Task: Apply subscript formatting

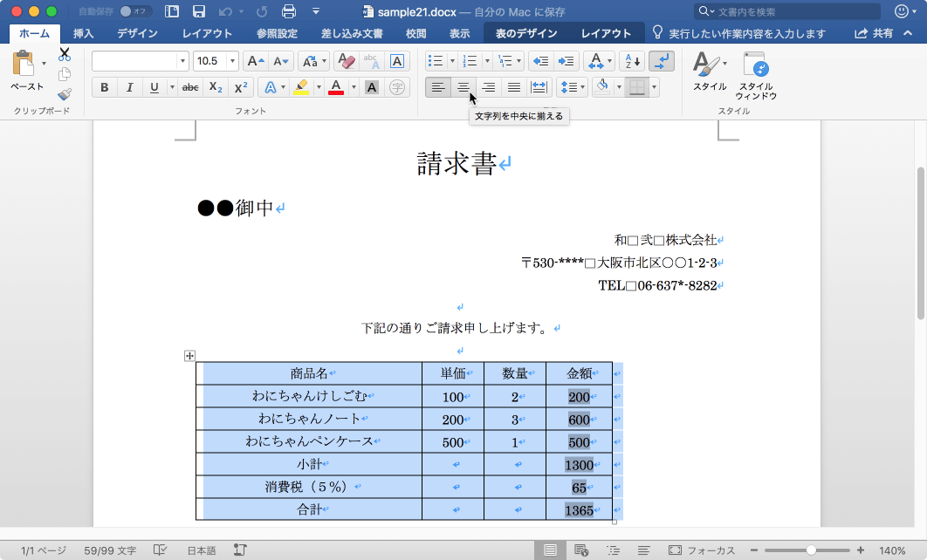Action: tap(216, 87)
